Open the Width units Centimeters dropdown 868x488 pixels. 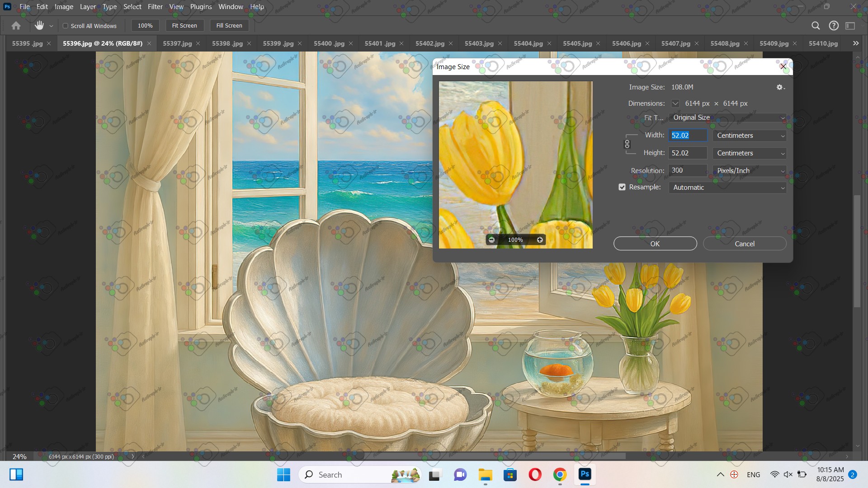[750, 136]
